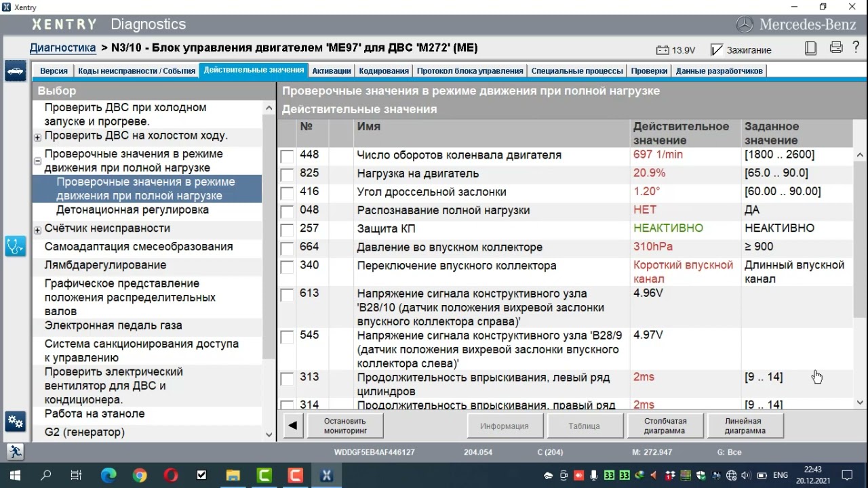The image size is (868, 488).
Task: Open the green C app on taskbar
Action: click(264, 475)
